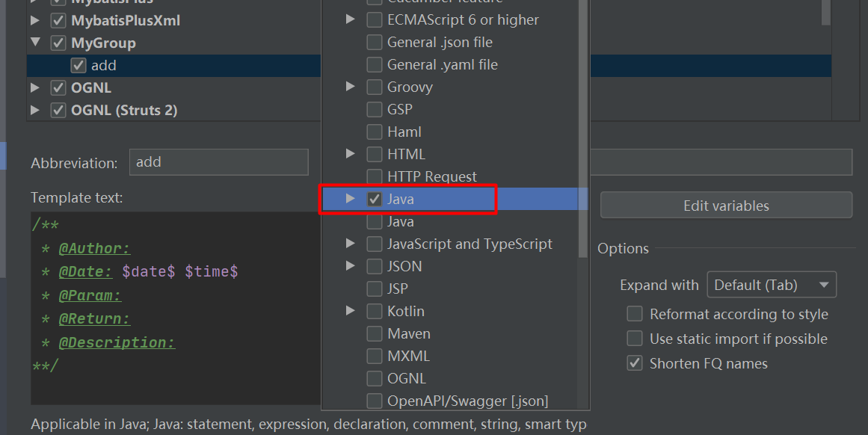Disable Shorten FQ names option
This screenshot has width=868, height=435.
pos(635,363)
